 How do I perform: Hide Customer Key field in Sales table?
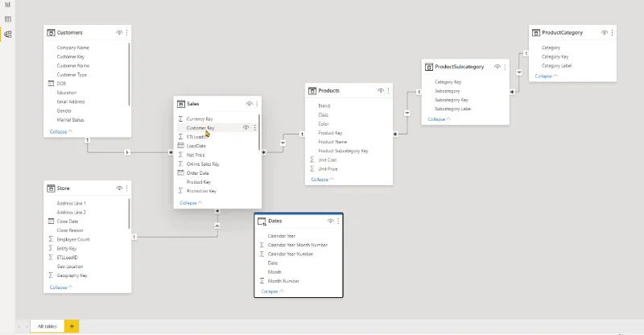[x=246, y=128]
